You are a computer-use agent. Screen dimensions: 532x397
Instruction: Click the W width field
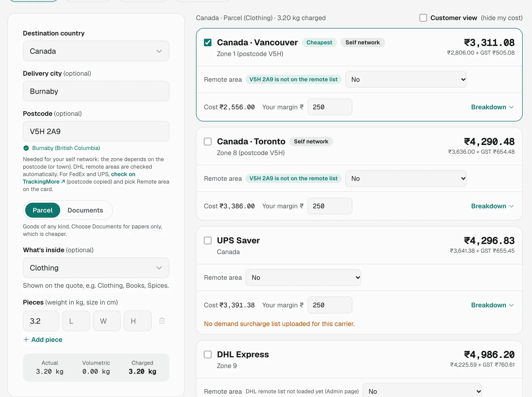pyautogui.click(x=107, y=321)
